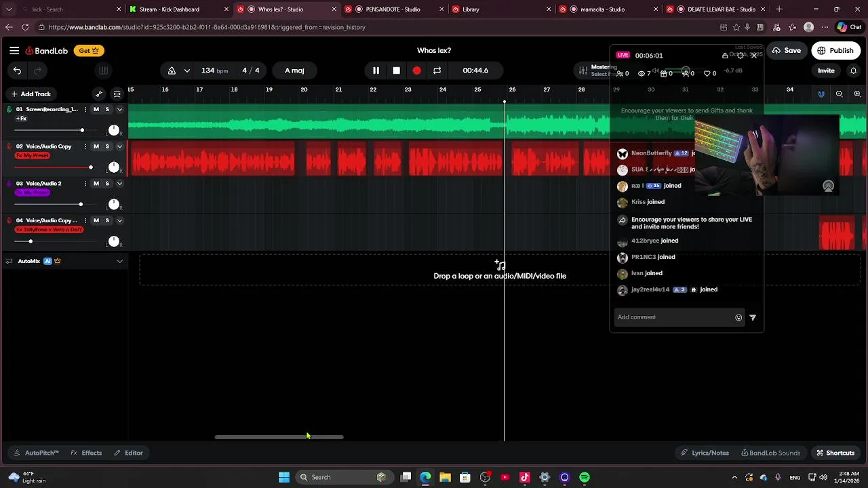Click the browser address bar URL
Image resolution: width=868 pixels, height=488 pixels.
207,27
